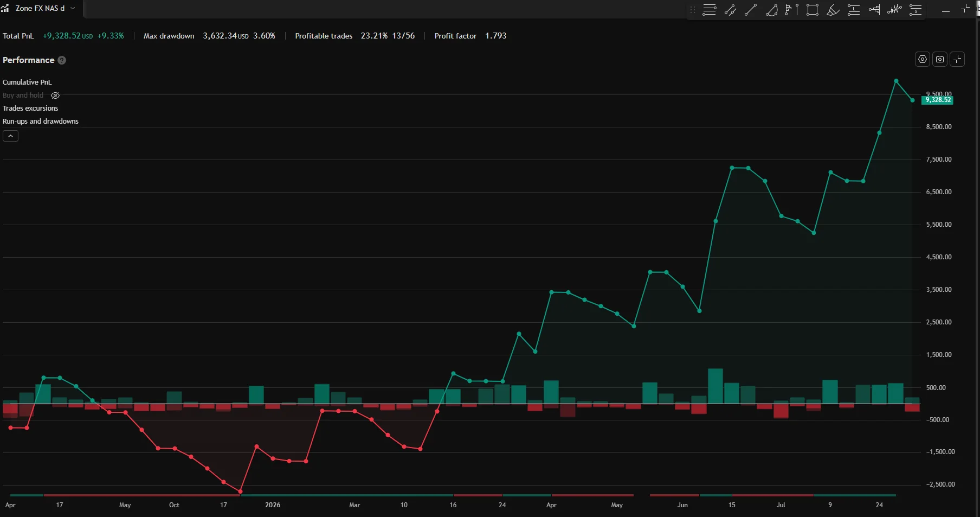Click the Oct label on the time axis
Image resolution: width=980 pixels, height=517 pixels.
(174, 505)
